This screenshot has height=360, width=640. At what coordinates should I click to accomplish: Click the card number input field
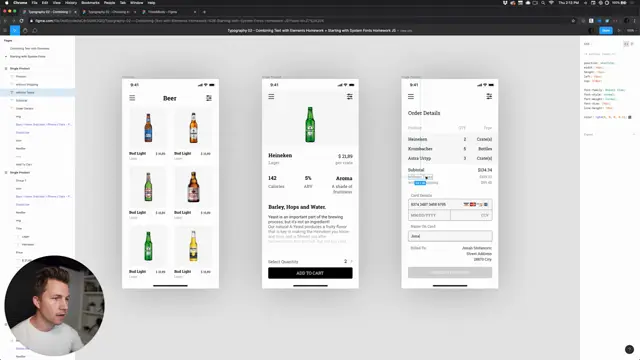[x=450, y=204]
